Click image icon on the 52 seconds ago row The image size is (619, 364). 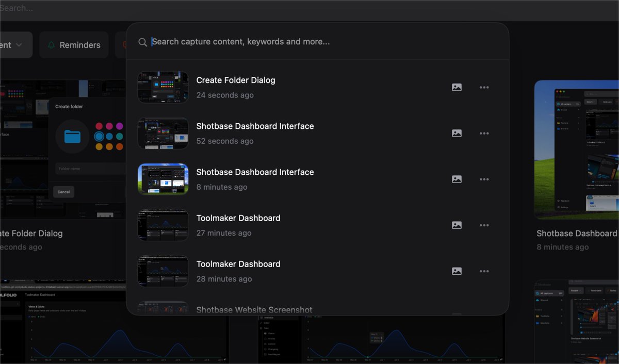457,134
